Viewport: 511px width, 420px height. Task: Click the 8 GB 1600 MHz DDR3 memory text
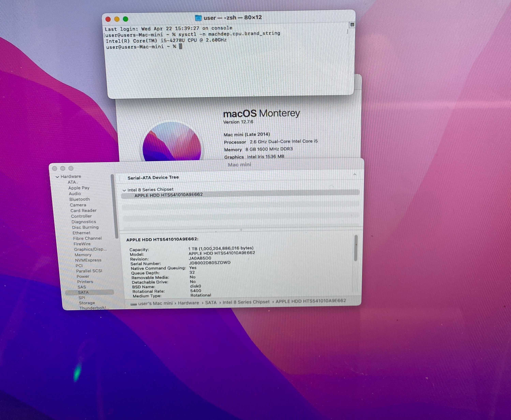click(x=269, y=149)
